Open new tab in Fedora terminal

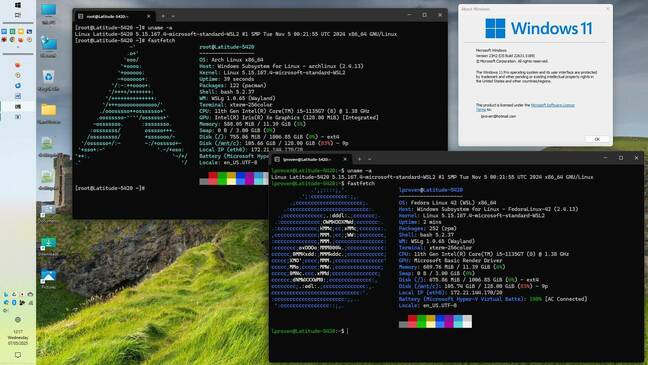pos(360,159)
